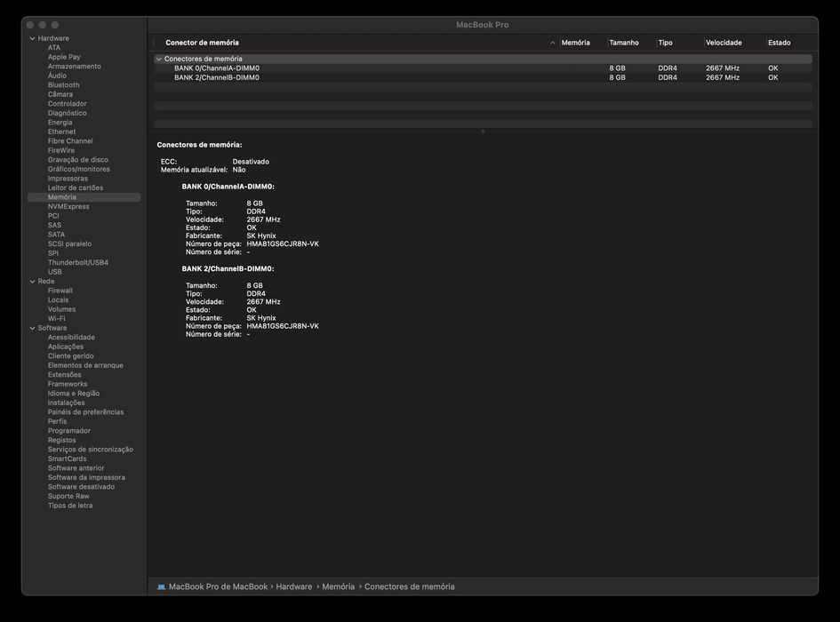Open Acessibilidade under Software
This screenshot has height=622, width=840.
coord(71,338)
